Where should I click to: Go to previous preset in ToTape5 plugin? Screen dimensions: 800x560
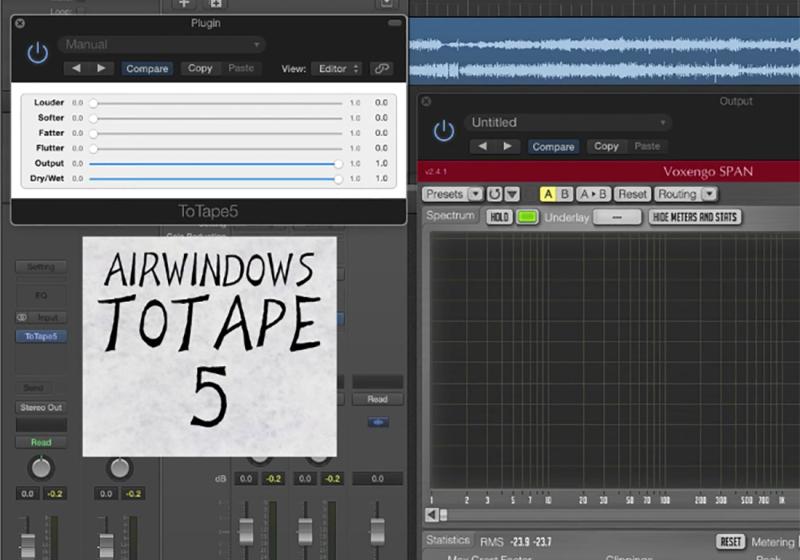pyautogui.click(x=77, y=69)
